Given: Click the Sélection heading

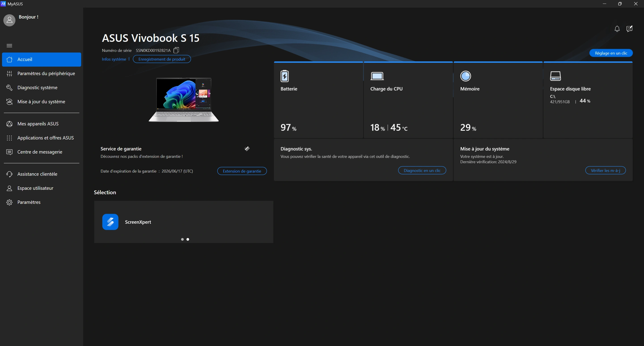Looking at the screenshot, I should 105,192.
